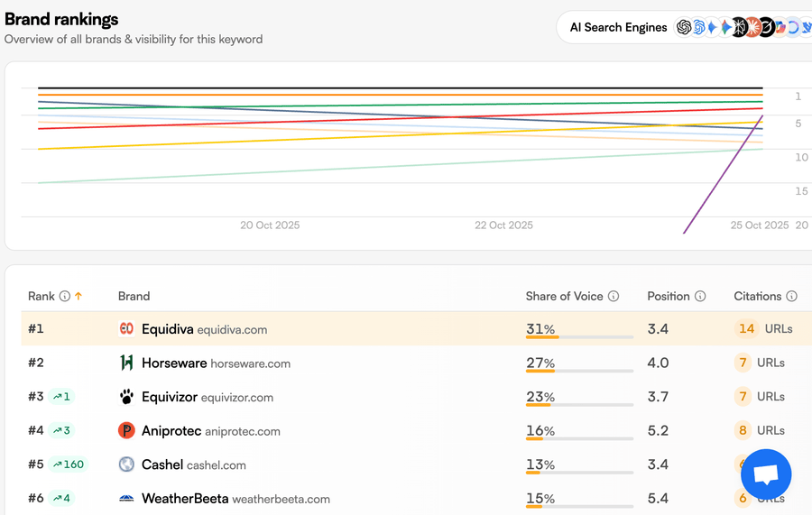Click the info icon beside Rank
This screenshot has height=515, width=812.
point(64,296)
